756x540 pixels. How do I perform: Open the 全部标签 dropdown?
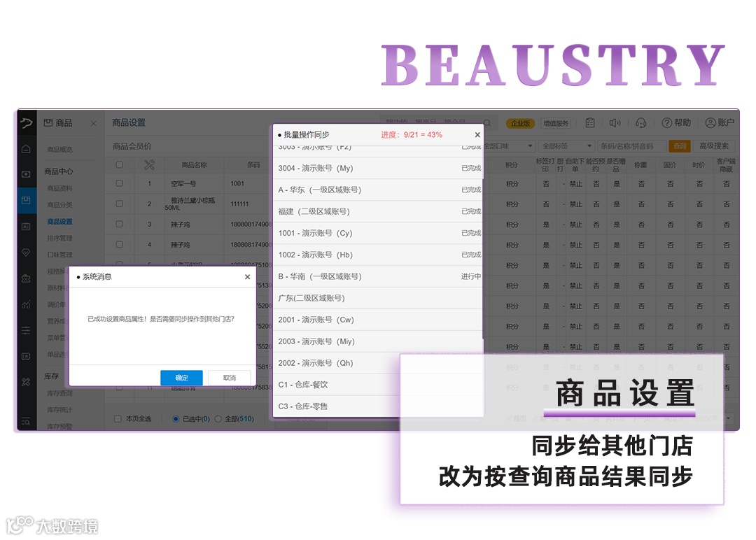click(x=566, y=146)
